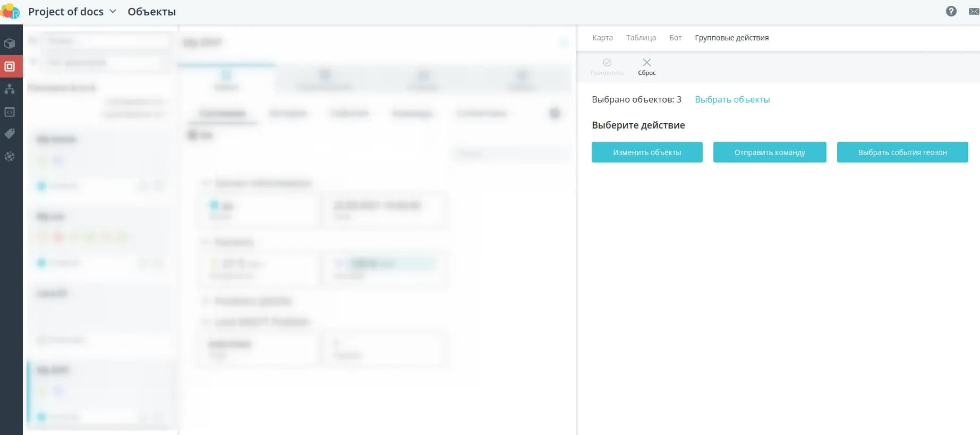Click the Применить checkmark button
980x435 pixels.
coord(607,66)
